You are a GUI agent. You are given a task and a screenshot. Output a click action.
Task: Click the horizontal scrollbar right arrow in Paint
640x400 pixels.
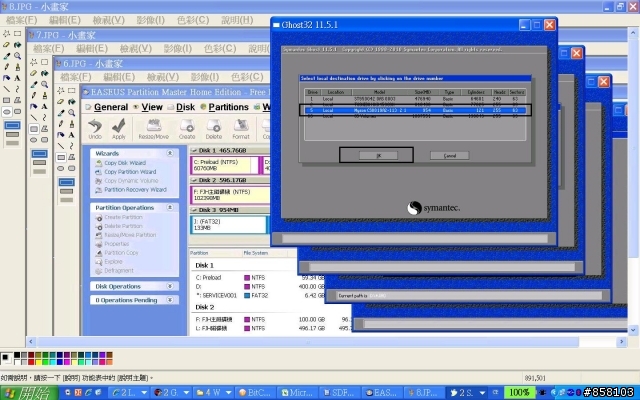[x=621, y=341]
